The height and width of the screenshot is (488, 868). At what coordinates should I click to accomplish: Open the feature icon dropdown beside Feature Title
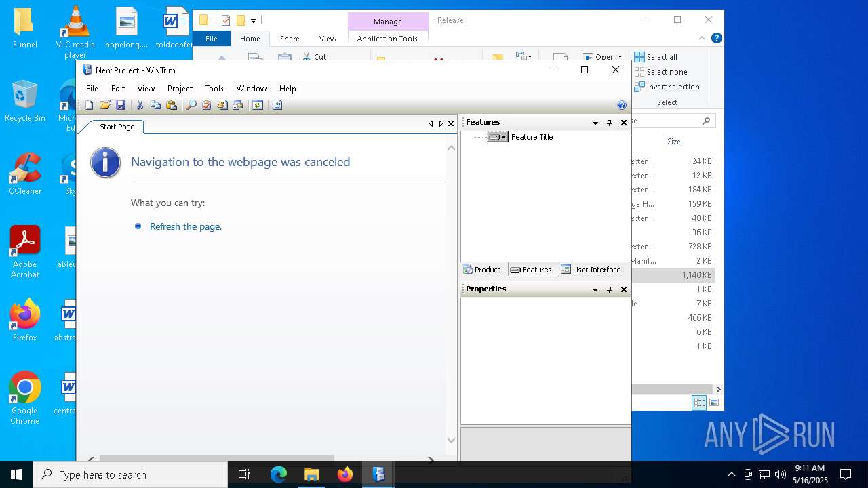503,137
